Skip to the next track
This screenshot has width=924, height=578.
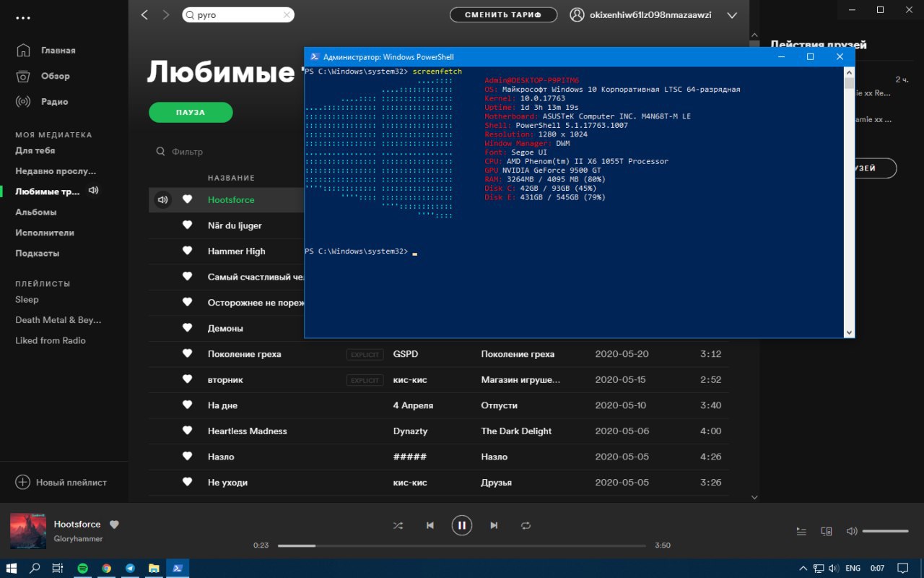[494, 525]
